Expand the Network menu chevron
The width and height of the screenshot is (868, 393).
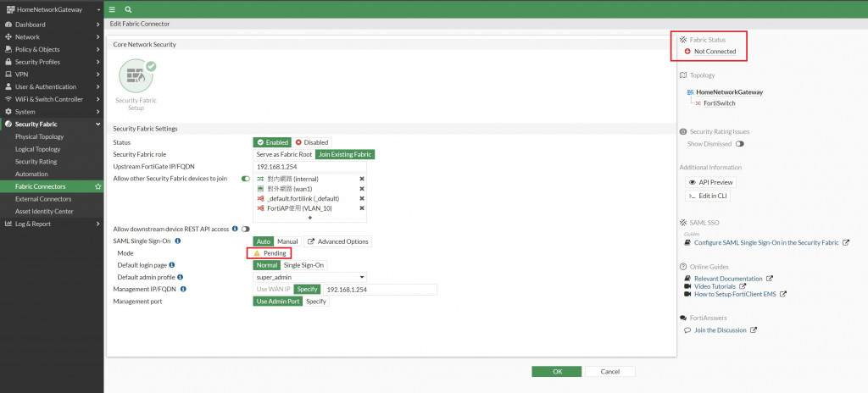[98, 37]
